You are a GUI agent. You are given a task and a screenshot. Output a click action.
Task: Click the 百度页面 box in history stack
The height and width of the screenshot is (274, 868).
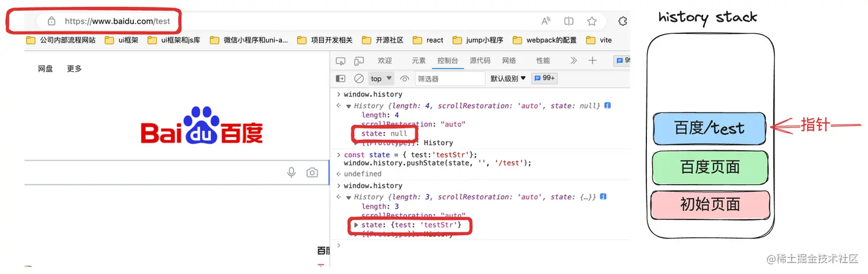pos(710,167)
